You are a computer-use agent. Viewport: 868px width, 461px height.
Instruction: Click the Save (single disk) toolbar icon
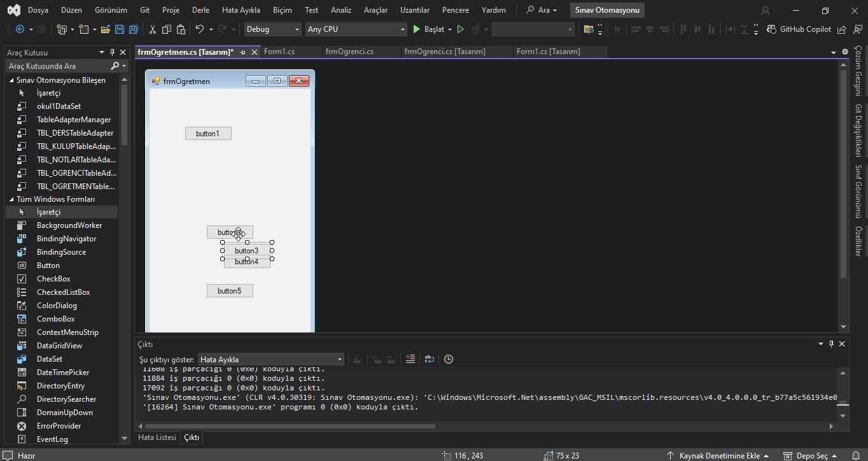pyautogui.click(x=119, y=29)
